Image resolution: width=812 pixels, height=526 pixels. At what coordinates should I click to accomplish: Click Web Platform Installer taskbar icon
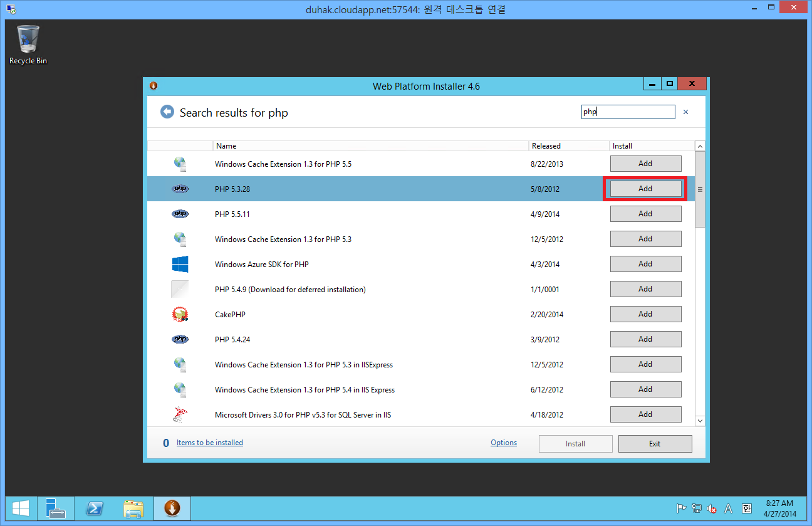(x=172, y=508)
